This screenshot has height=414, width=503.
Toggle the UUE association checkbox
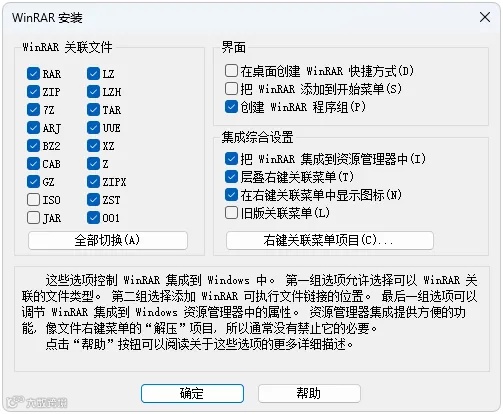(93, 128)
